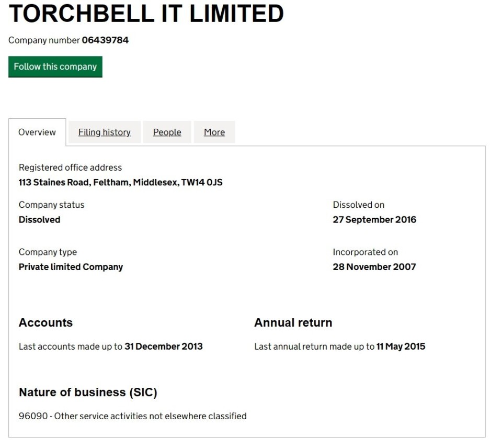Click the last accounts date 31 December 2013
Image resolution: width=502 pixels, height=448 pixels.
pos(164,346)
